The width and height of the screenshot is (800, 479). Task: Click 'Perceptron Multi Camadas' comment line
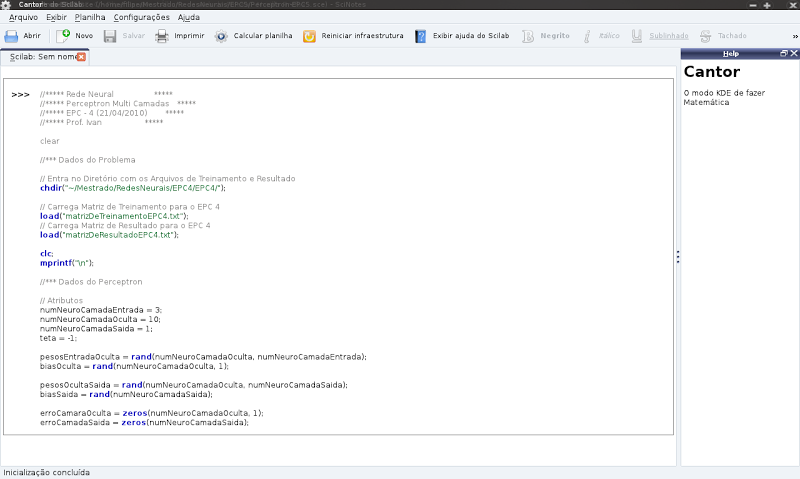click(118, 104)
